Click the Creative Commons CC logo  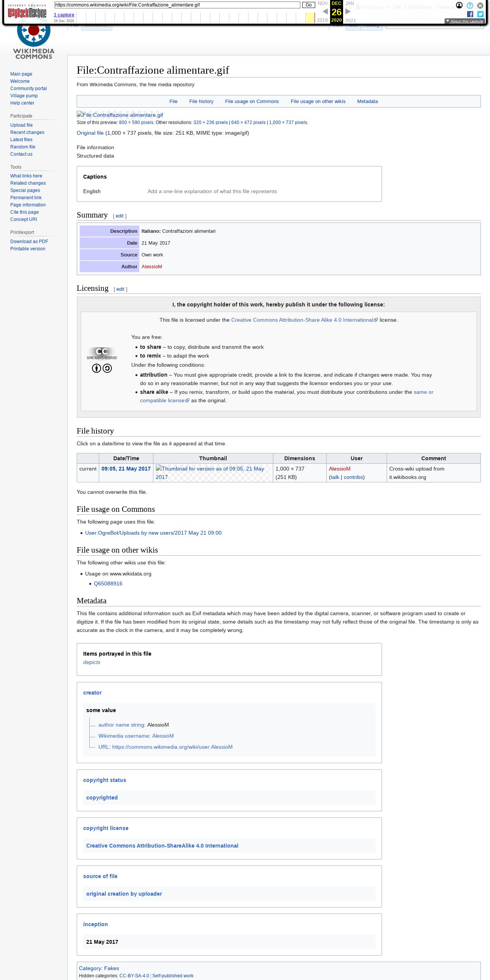[102, 353]
